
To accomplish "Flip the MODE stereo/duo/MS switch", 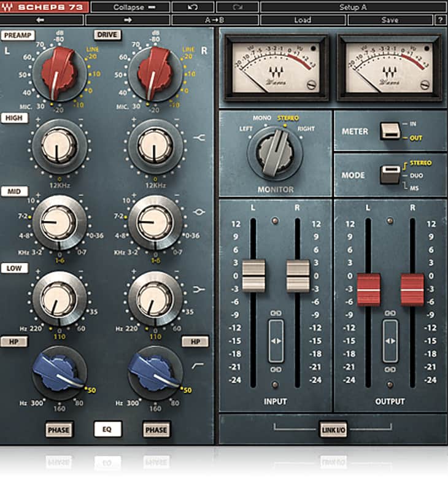I will pyautogui.click(x=390, y=174).
